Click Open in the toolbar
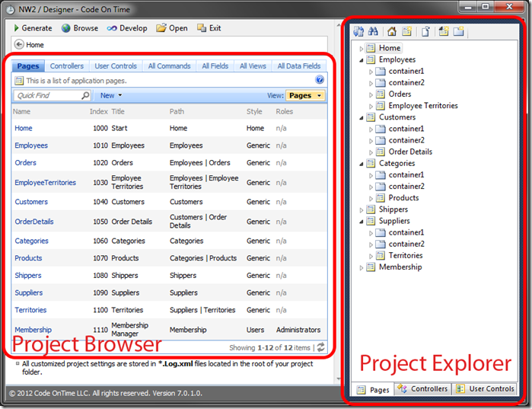The height and width of the screenshot is (409, 532). pyautogui.click(x=172, y=28)
